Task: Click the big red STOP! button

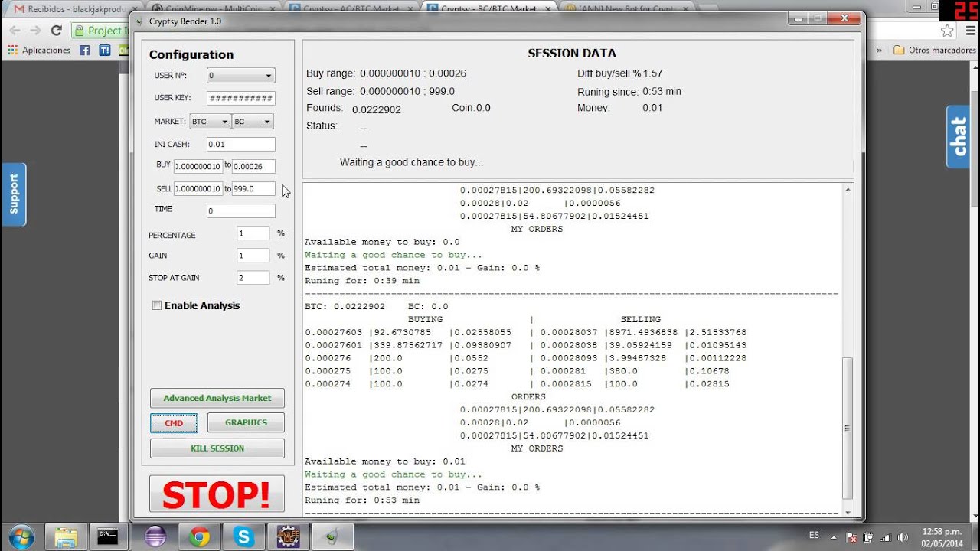Action: click(217, 494)
